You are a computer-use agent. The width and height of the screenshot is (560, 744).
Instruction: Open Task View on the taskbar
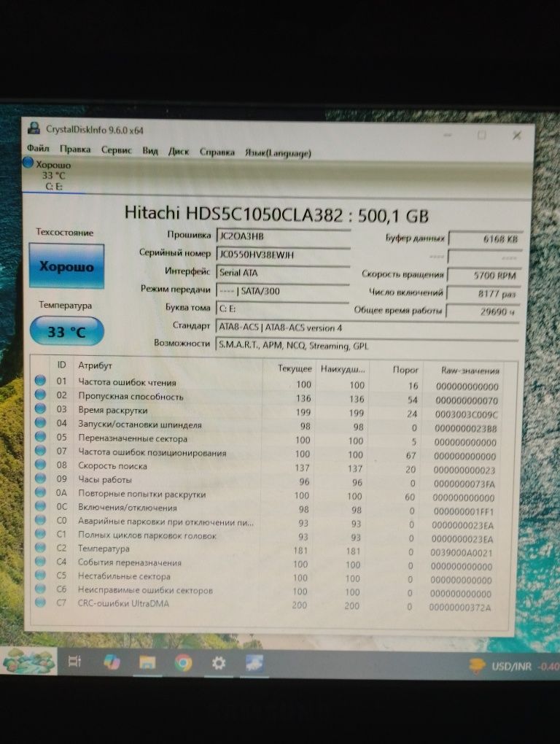pos(75,661)
